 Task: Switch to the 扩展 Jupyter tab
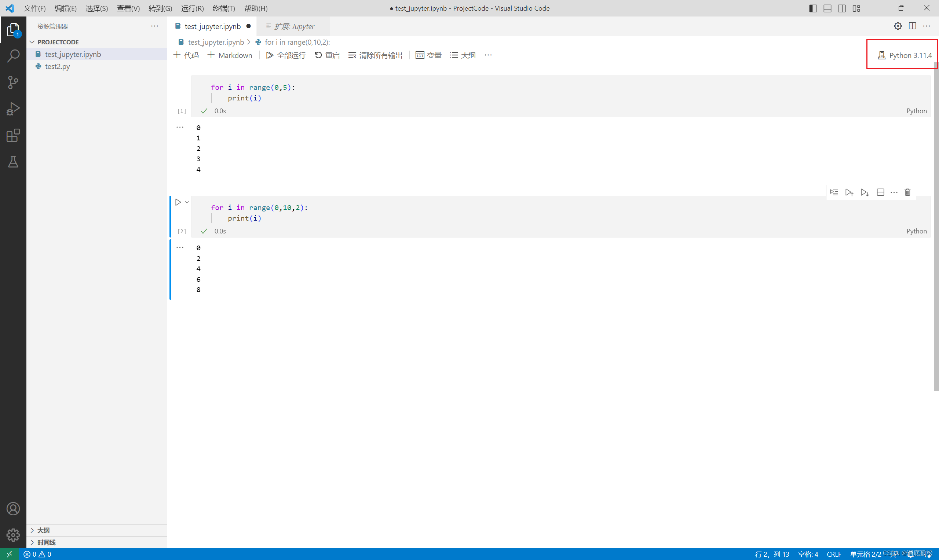tap(294, 26)
